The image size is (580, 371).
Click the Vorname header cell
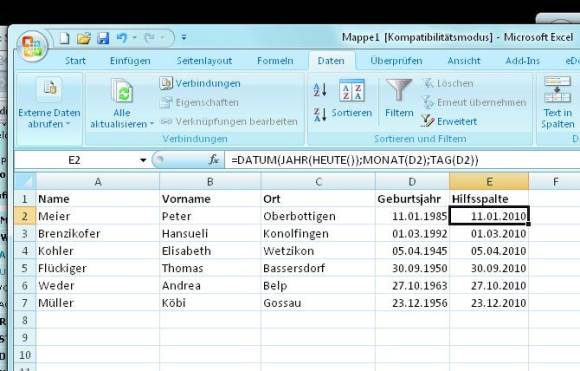210,199
